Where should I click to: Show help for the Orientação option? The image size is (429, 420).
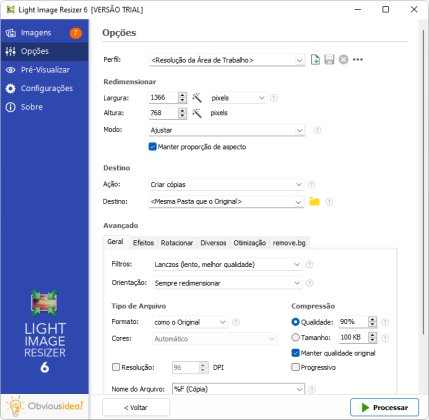tap(310, 283)
